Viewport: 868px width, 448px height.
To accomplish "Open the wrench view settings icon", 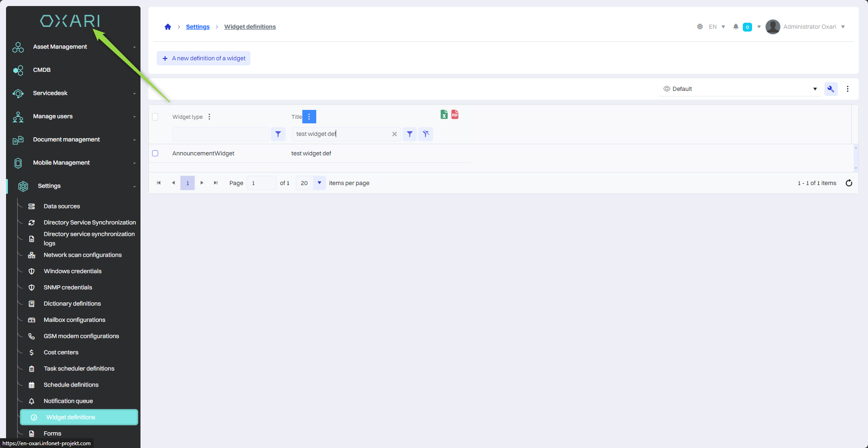I will click(x=830, y=89).
